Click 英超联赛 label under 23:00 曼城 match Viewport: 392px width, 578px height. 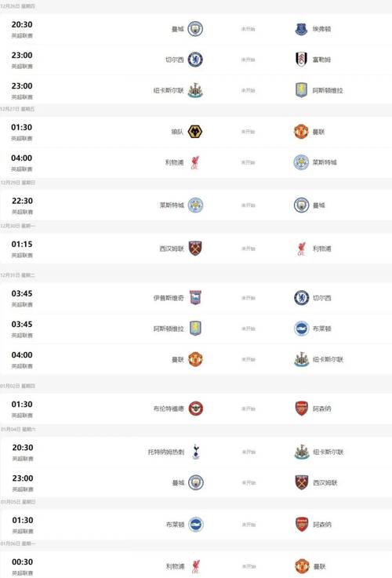click(23, 489)
